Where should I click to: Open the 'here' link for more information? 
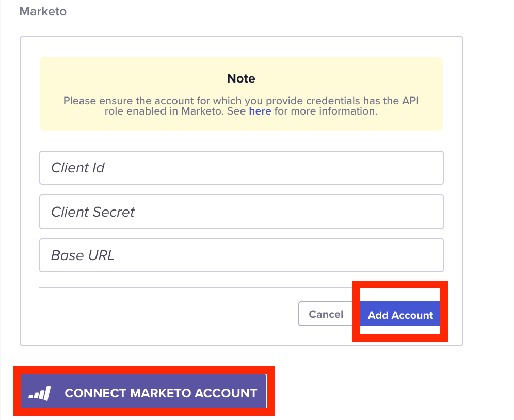pos(260,111)
